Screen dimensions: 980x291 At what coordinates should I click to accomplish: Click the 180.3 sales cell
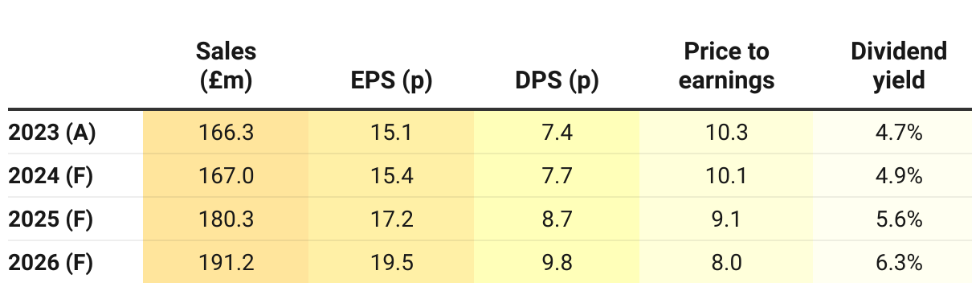tap(226, 219)
